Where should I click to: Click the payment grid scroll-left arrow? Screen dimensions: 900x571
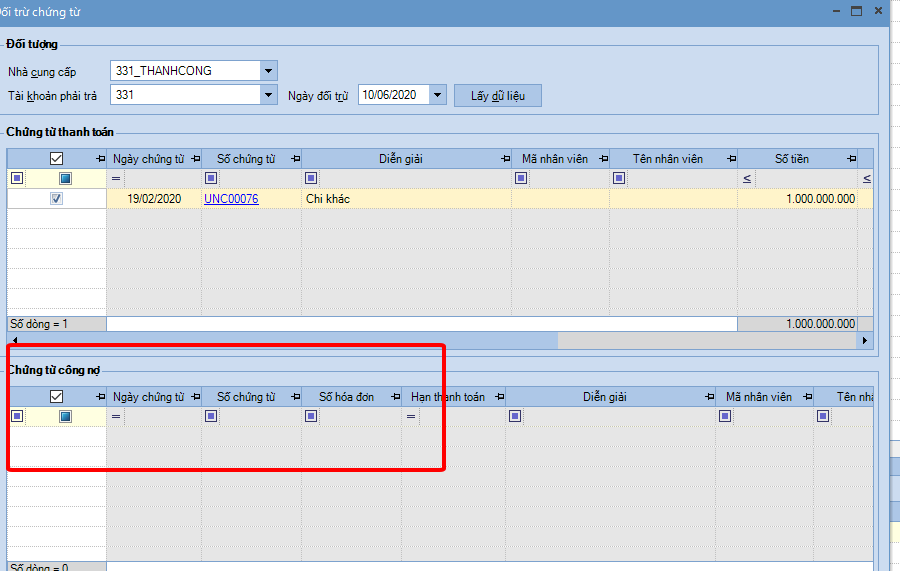(x=14, y=340)
